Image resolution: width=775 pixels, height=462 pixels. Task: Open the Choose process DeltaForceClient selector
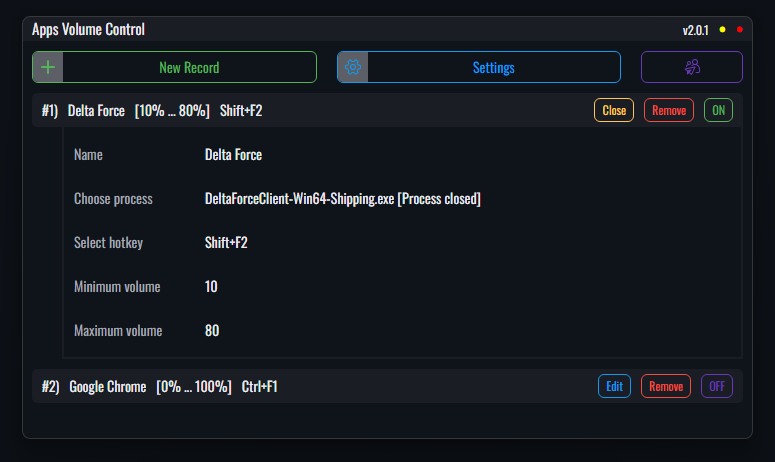click(343, 199)
